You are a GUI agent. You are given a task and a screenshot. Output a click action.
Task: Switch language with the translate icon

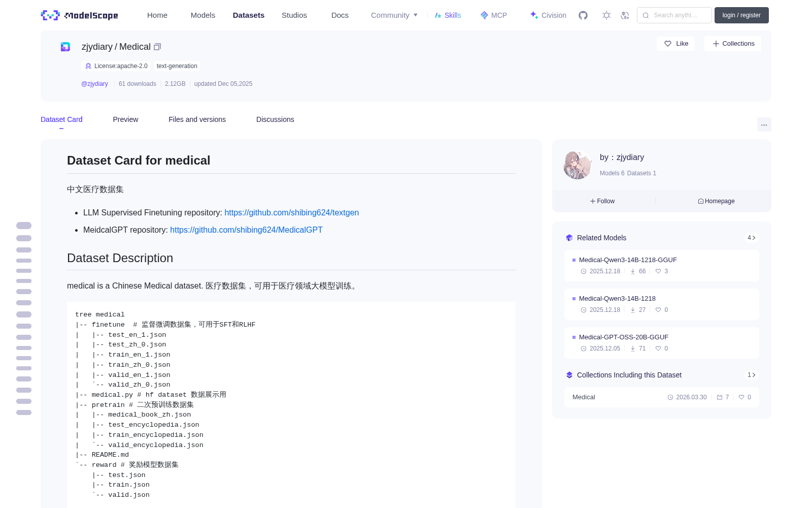tap(625, 15)
